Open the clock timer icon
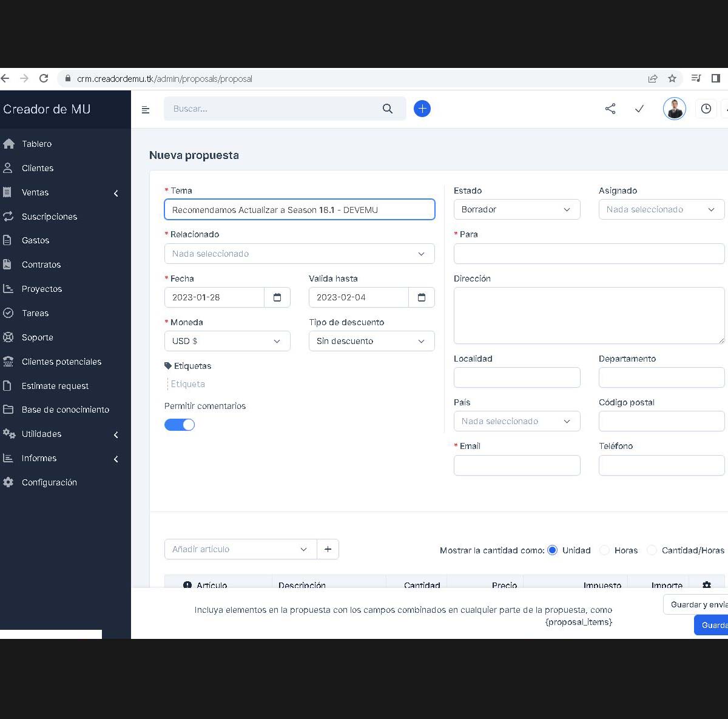The height and width of the screenshot is (719, 728). 706,109
